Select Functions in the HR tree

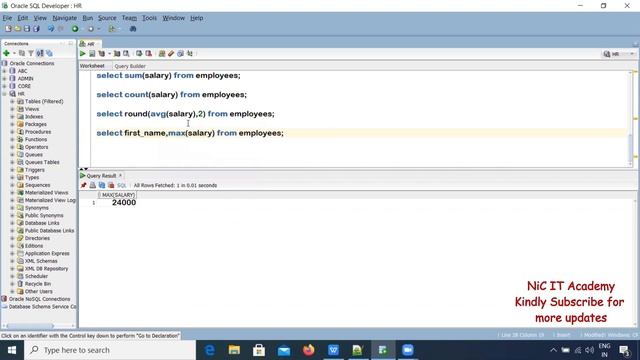[36, 140]
